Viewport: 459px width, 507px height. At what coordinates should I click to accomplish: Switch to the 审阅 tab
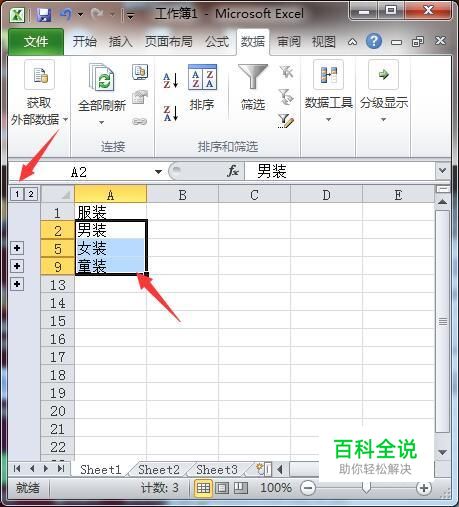click(289, 42)
